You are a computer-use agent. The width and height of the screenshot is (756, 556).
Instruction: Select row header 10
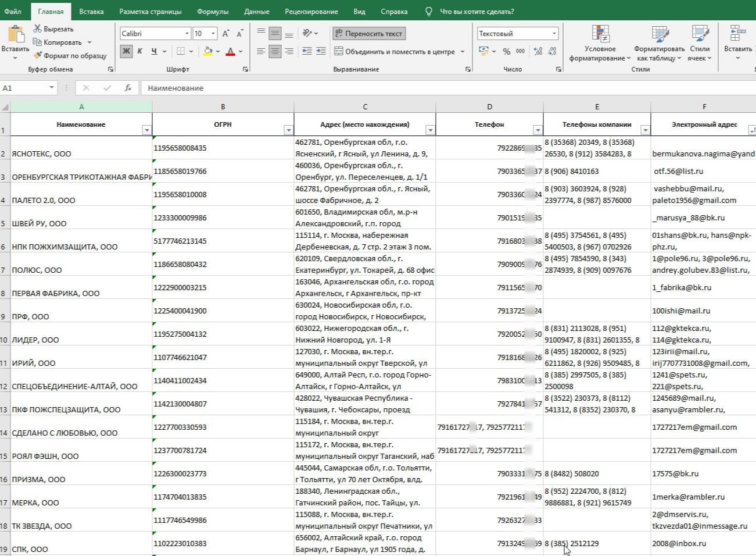(x=5, y=334)
